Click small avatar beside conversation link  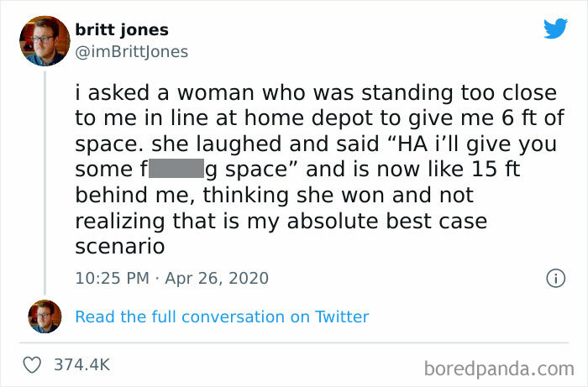click(45, 316)
